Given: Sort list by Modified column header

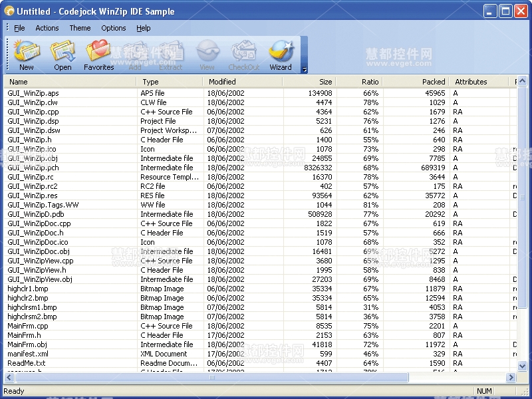Looking at the screenshot, I should [243, 82].
